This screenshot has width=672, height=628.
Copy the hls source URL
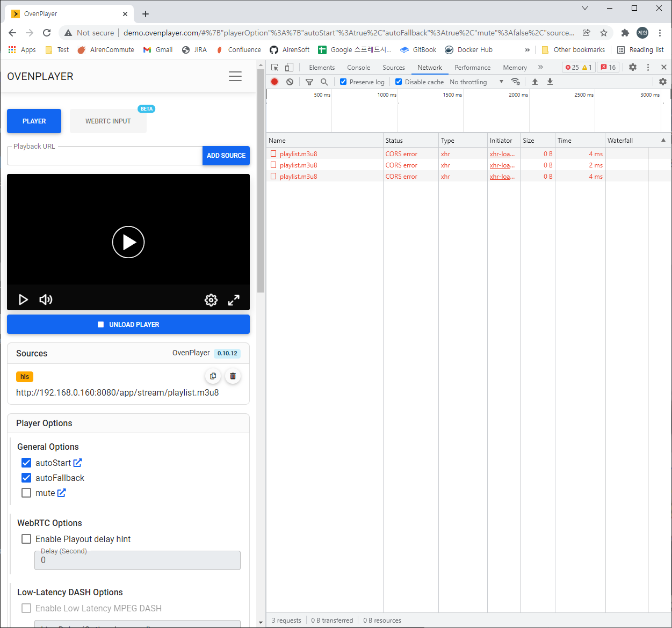(x=213, y=376)
